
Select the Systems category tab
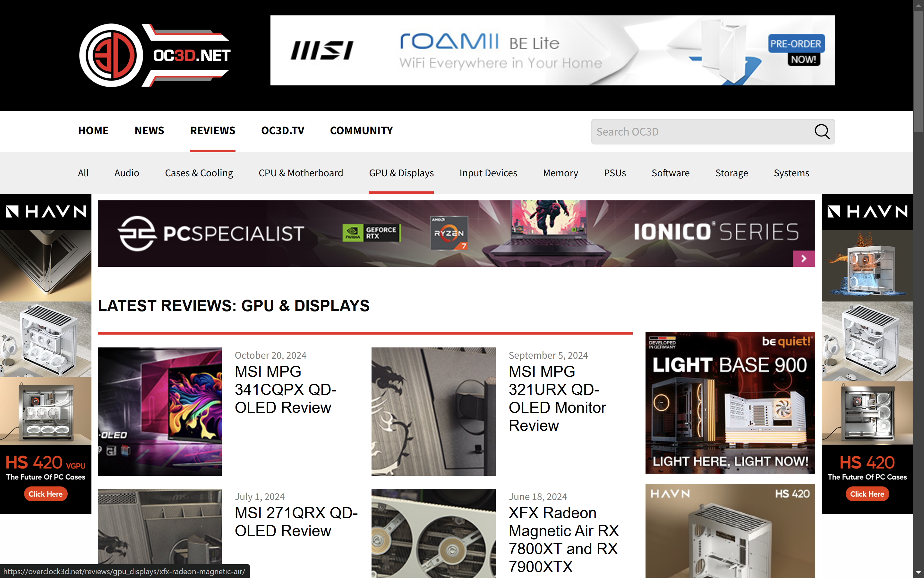coord(791,173)
